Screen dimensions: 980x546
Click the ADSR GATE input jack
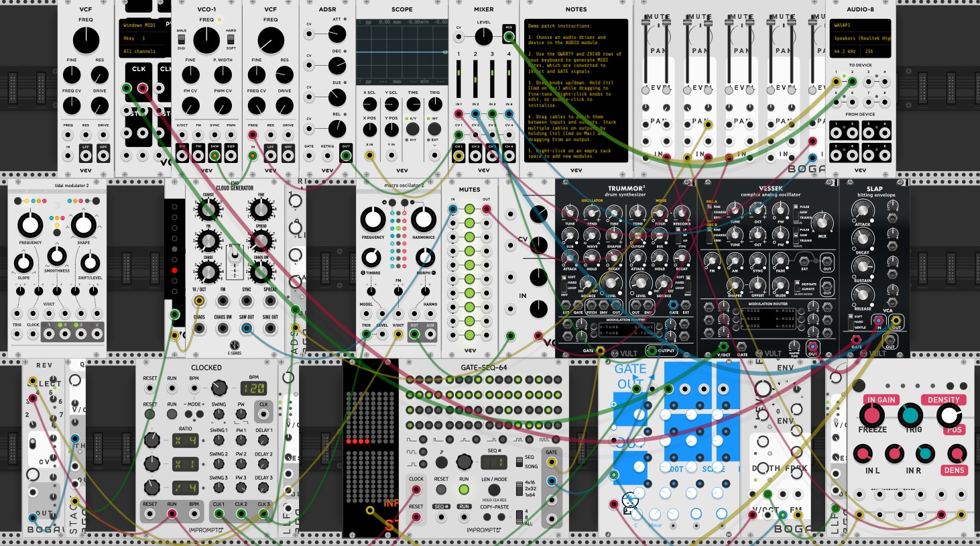[x=309, y=156]
